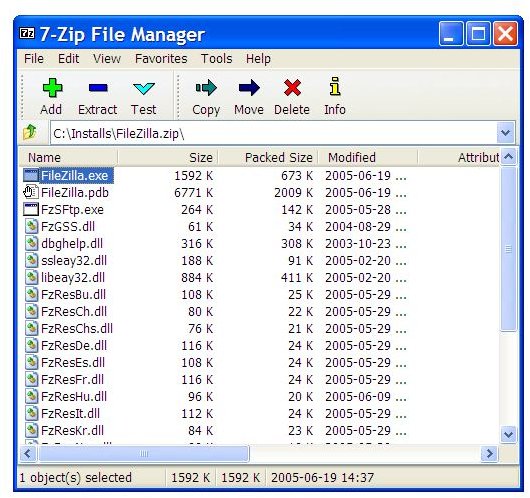
Task: Select the FileZilla.pdb file icon
Action: pos(31,192)
